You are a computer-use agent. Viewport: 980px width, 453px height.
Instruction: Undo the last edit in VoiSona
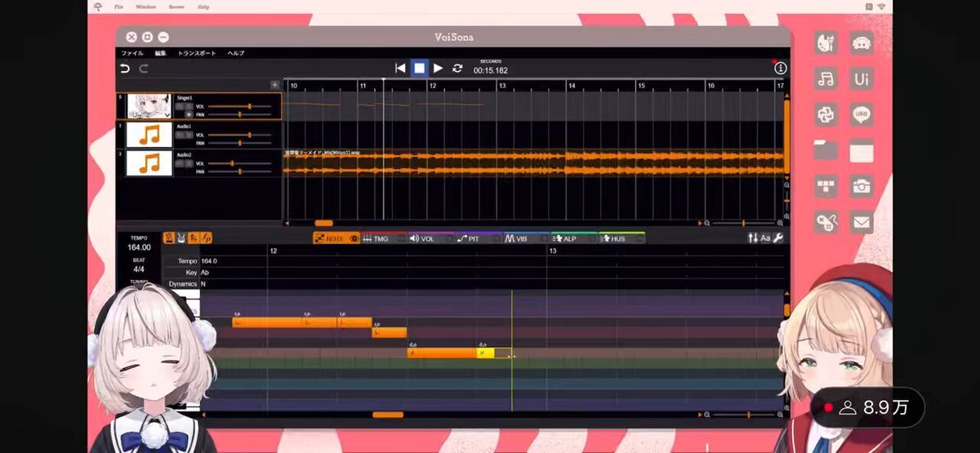pos(125,69)
